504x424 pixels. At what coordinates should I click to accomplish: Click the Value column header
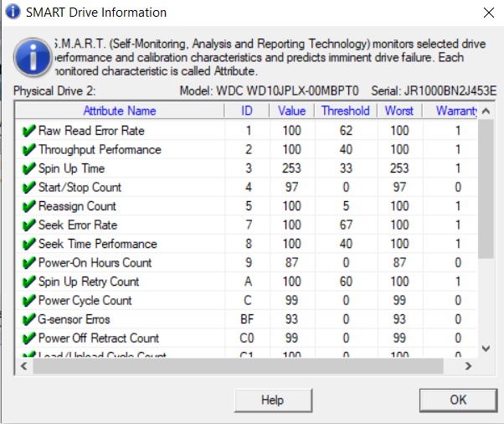291,111
